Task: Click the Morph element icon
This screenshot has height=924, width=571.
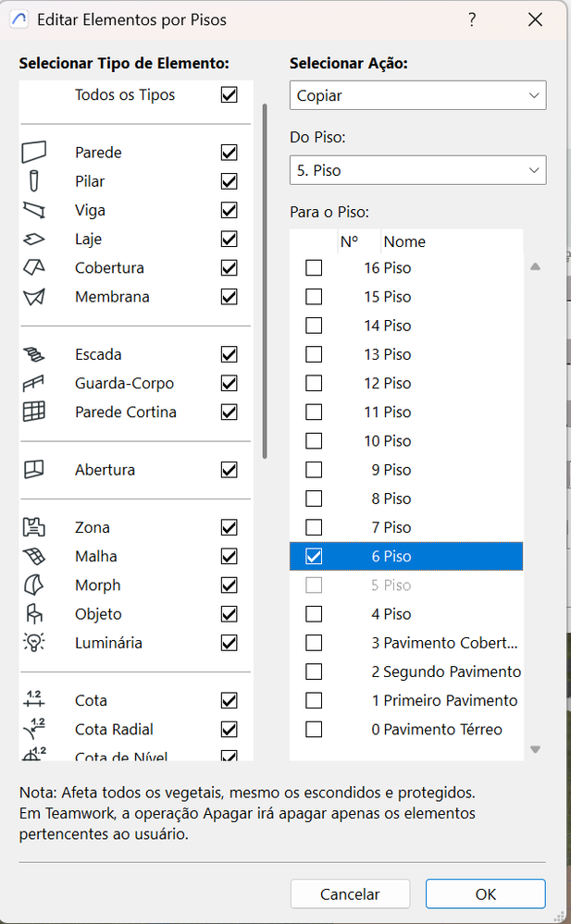Action: [33, 585]
